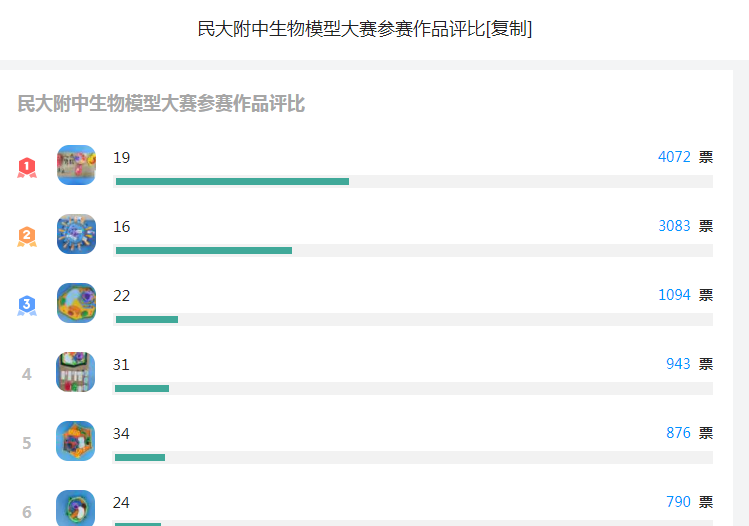749x526 pixels.
Task: Open thumbnail image of entry 34
Action: (x=76, y=441)
